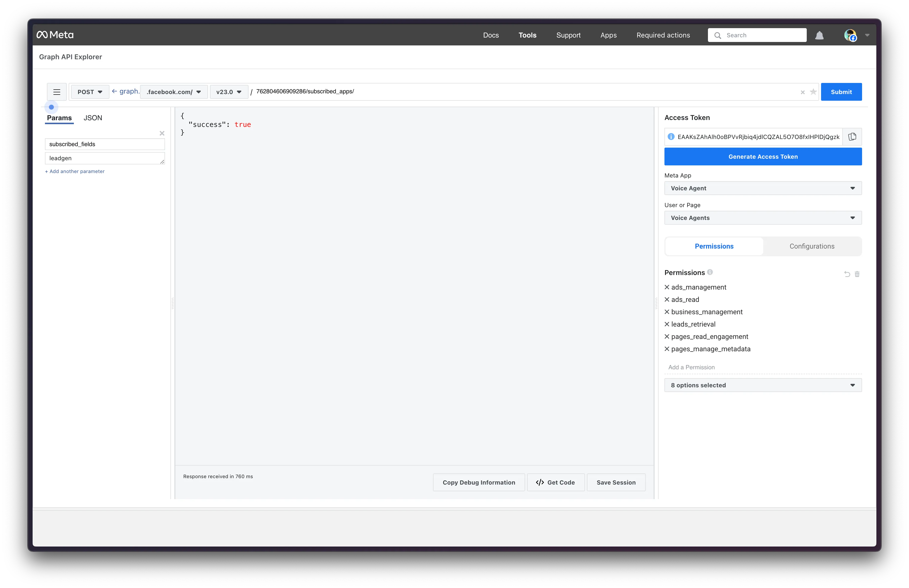Click the leadgen parameter value field

tap(105, 158)
